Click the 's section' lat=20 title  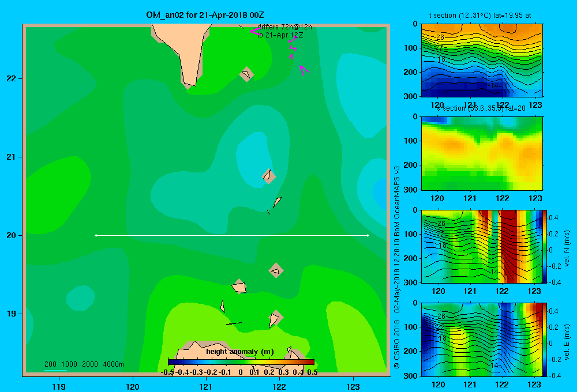[x=481, y=108]
